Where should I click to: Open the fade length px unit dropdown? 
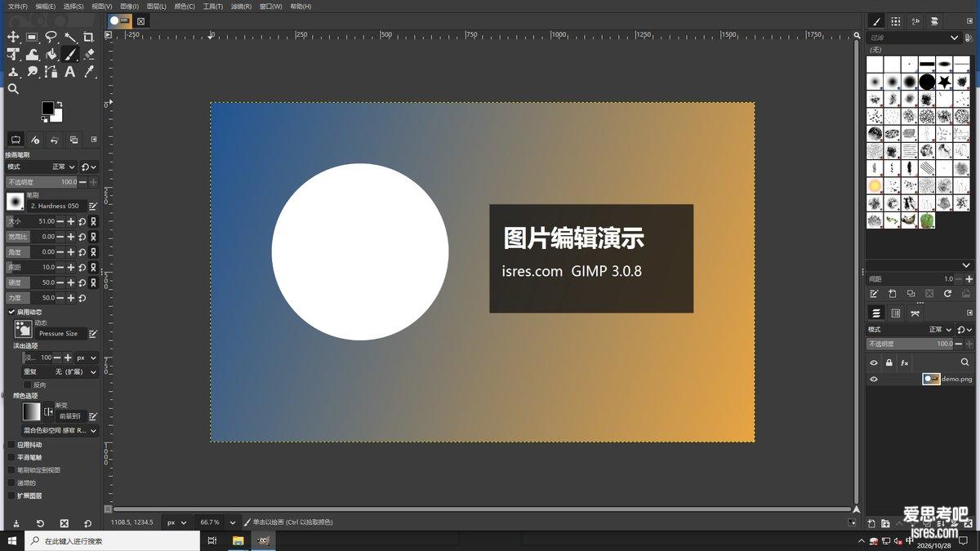87,358
